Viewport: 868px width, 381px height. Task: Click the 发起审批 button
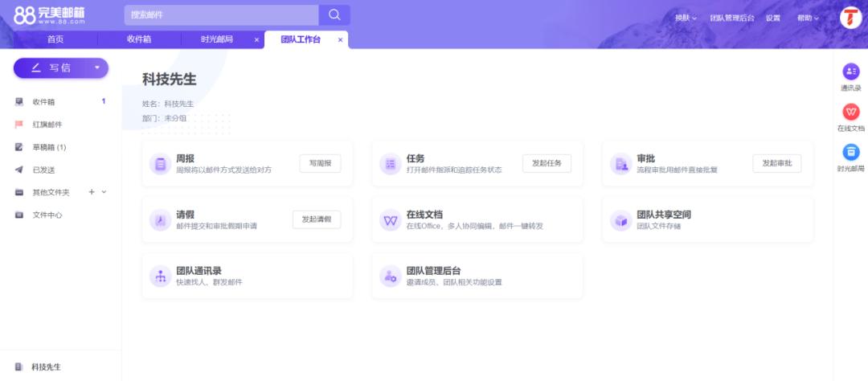pos(777,163)
